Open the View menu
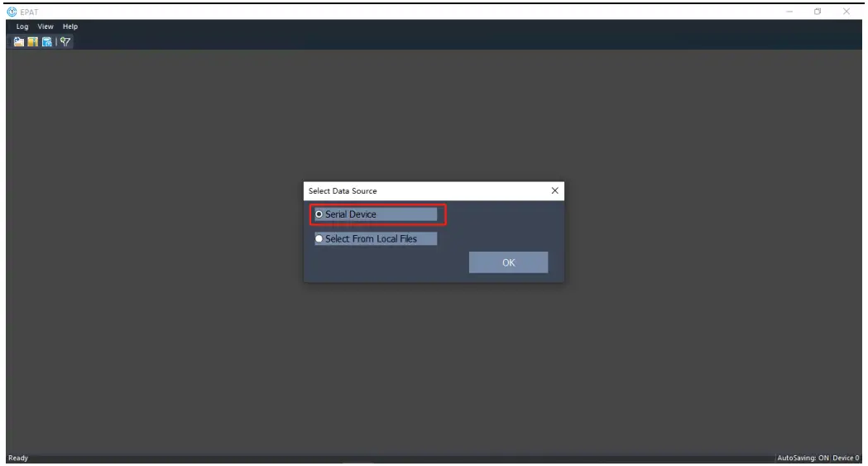The height and width of the screenshot is (466, 868). coord(46,26)
